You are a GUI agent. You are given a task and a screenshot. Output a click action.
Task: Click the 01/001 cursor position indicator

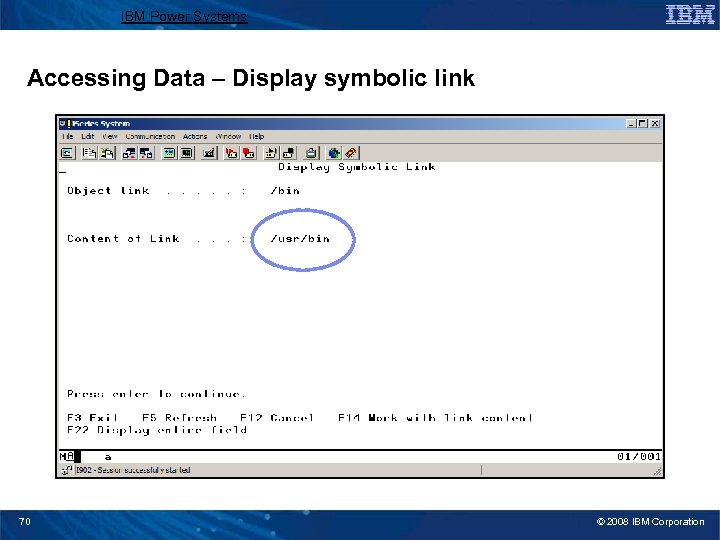pyautogui.click(x=639, y=456)
